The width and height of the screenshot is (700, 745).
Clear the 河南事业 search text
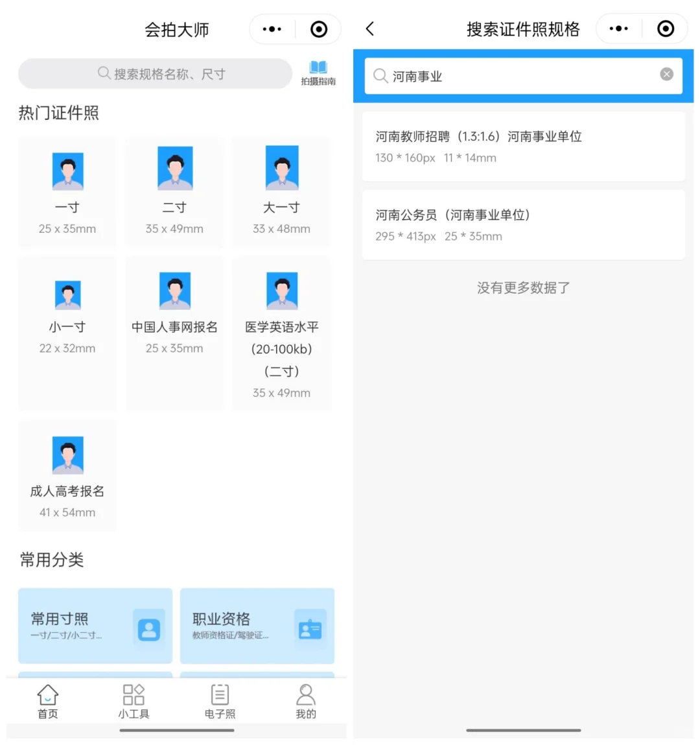666,74
